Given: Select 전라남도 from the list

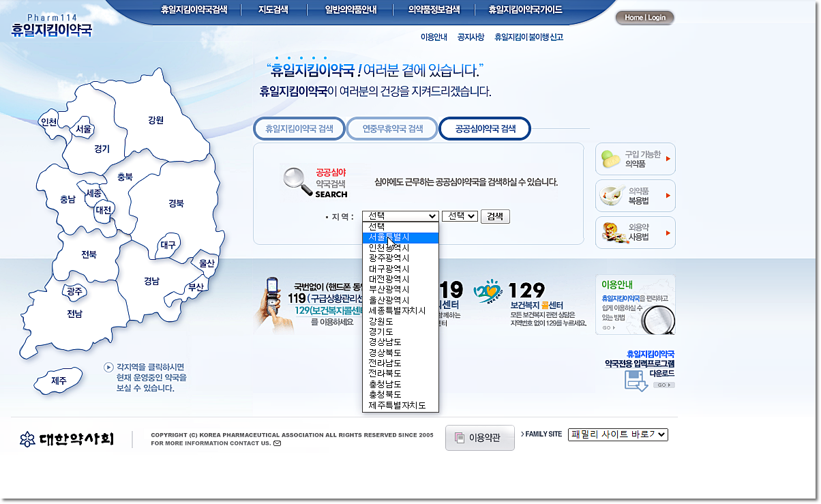Looking at the screenshot, I should coord(400,363).
